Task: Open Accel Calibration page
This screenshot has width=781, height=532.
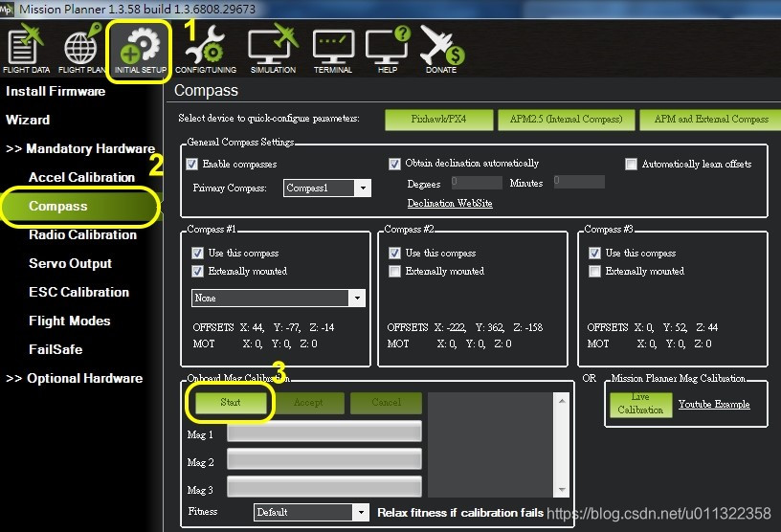Action: pos(81,177)
